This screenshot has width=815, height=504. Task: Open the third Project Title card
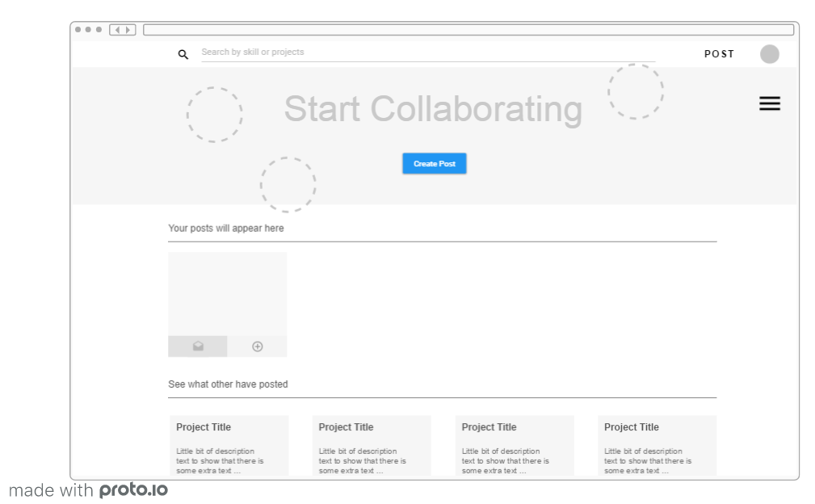click(515, 445)
